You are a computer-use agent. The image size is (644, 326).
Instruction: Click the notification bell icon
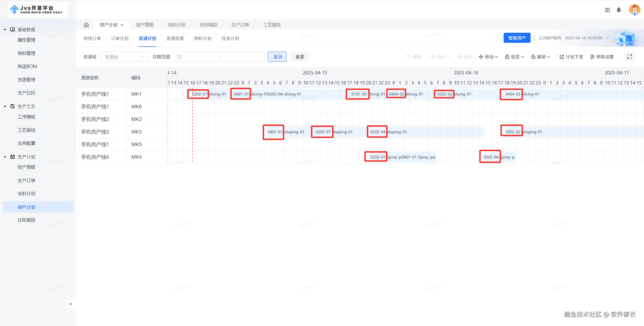coord(619,10)
